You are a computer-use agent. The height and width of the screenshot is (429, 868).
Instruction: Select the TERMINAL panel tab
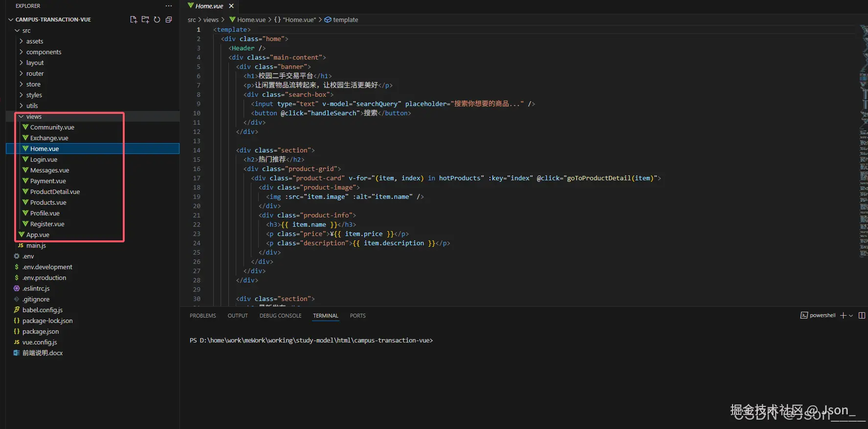click(x=326, y=316)
